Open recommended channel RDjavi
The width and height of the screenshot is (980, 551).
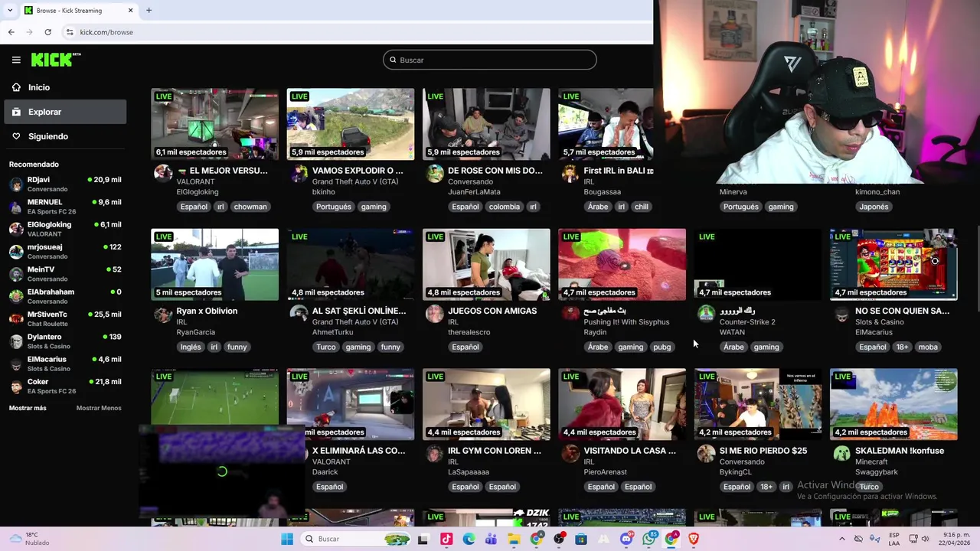(x=65, y=184)
